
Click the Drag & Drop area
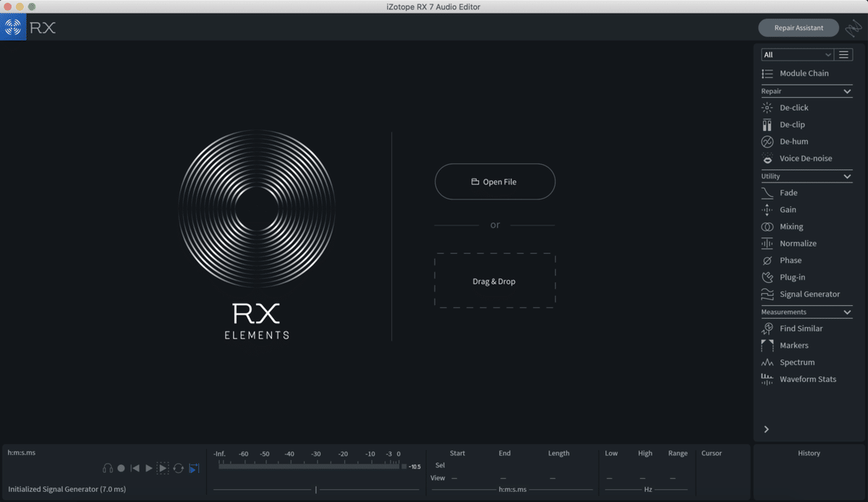click(x=495, y=281)
